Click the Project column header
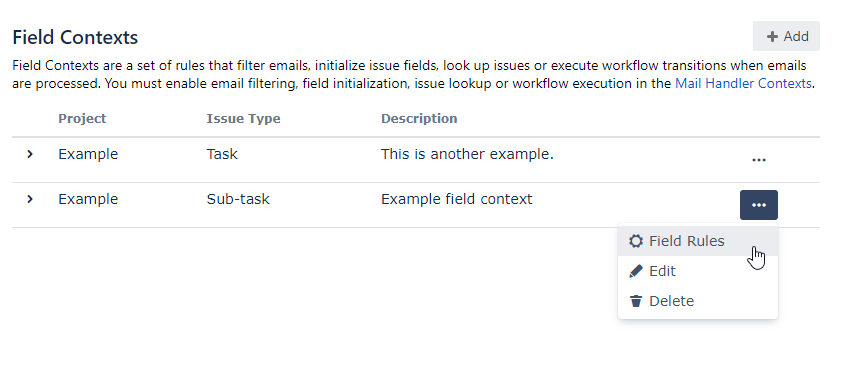The image size is (846, 381). 82,119
